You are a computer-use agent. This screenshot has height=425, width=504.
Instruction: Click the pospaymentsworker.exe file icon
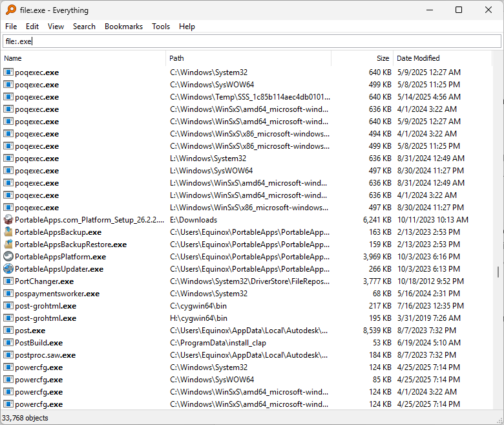coord(8,294)
